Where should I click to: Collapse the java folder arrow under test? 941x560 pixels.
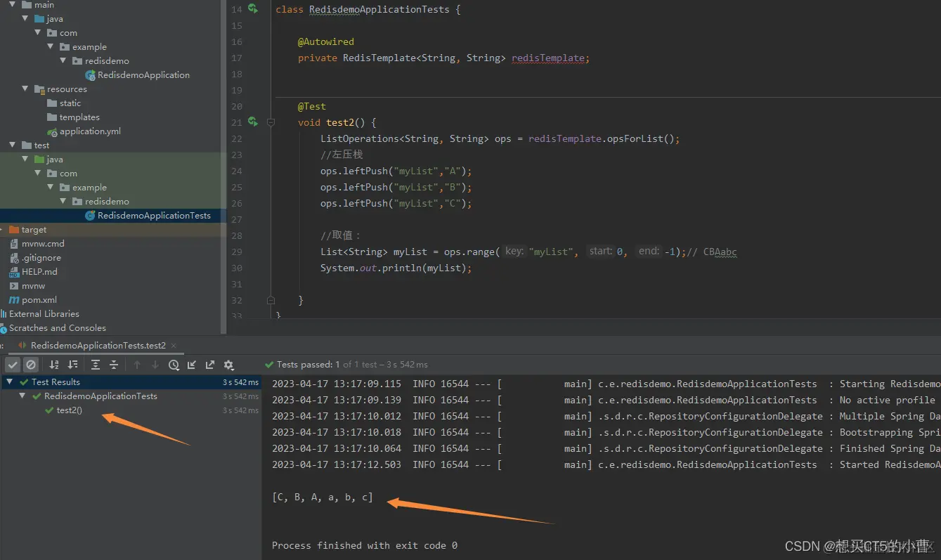coord(25,159)
